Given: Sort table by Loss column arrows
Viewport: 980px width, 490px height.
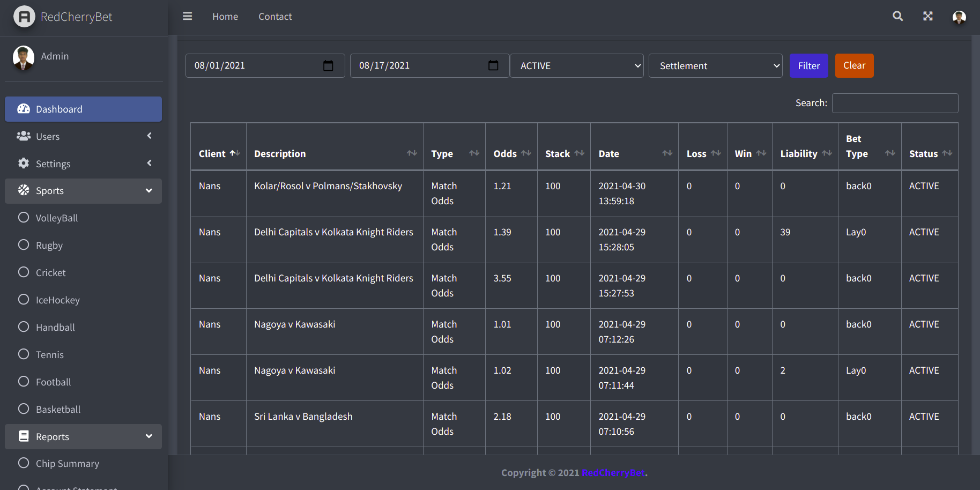Looking at the screenshot, I should coord(716,153).
